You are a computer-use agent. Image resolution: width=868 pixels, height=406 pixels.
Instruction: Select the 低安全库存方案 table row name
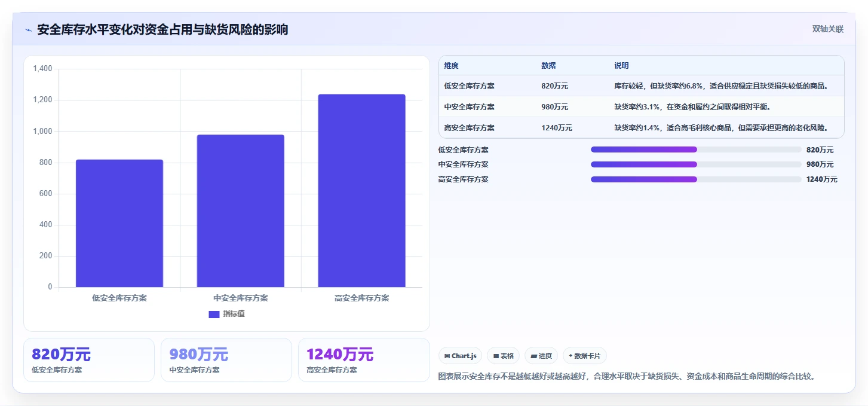[x=470, y=86]
